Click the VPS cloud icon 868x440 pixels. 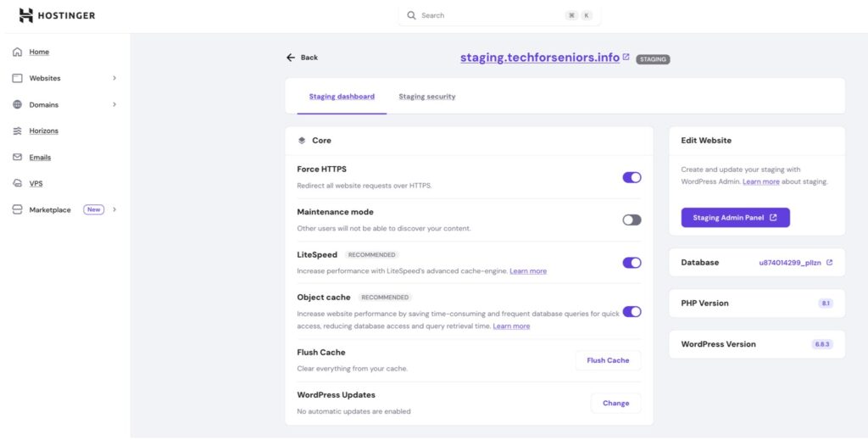(x=17, y=183)
